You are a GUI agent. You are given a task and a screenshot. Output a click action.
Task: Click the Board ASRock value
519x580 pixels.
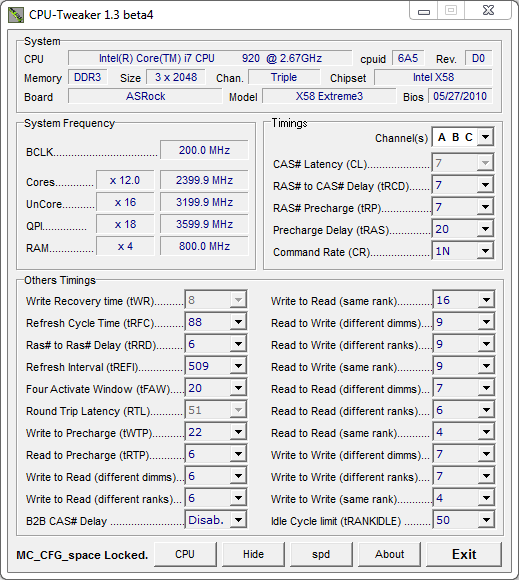[145, 96]
